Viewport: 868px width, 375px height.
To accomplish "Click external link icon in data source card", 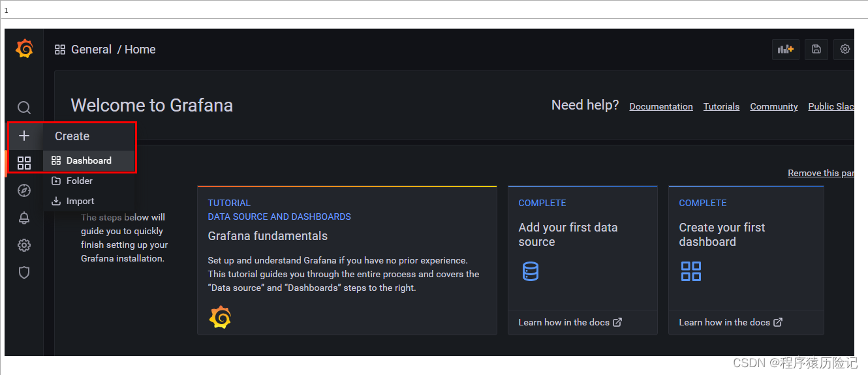I will pyautogui.click(x=617, y=322).
